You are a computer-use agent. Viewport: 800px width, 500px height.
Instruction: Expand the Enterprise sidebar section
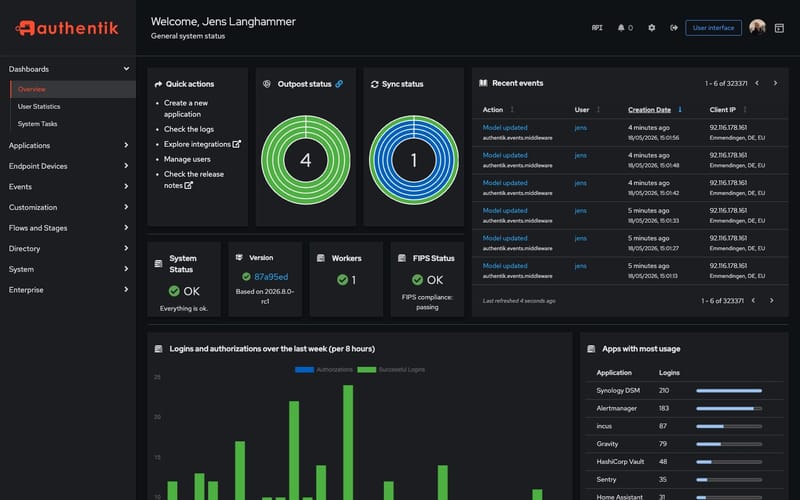pyautogui.click(x=68, y=290)
